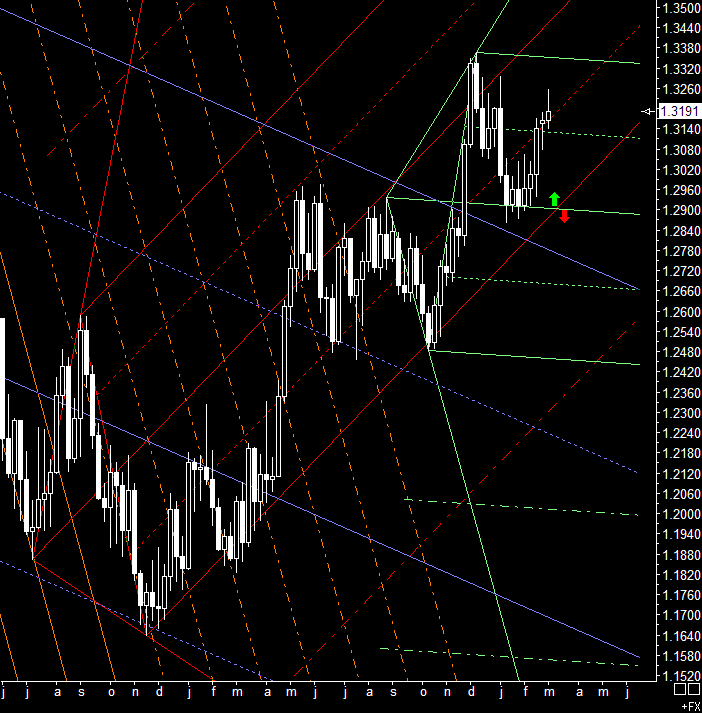Click the 1.2540 price scale label
Viewport: 702px width, 713px height.
coord(681,332)
